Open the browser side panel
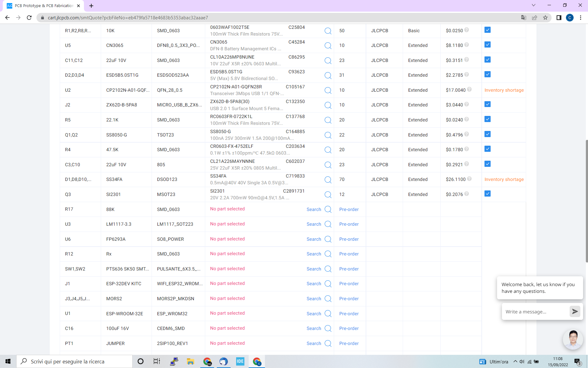 click(559, 18)
